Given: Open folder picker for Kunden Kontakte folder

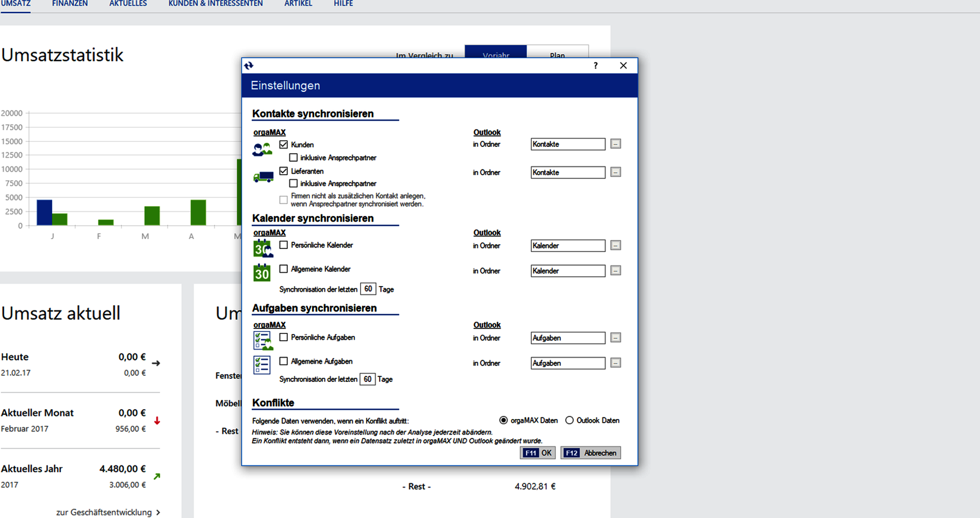Looking at the screenshot, I should [x=615, y=144].
